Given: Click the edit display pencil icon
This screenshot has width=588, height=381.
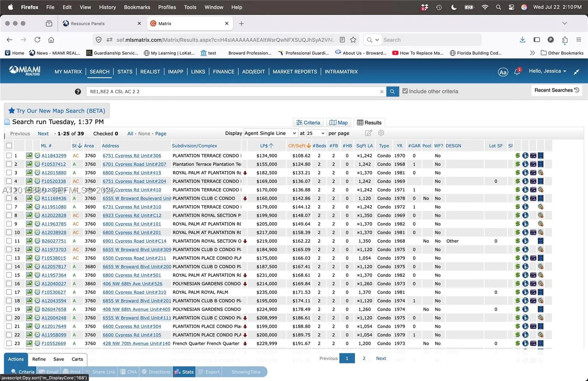Looking at the screenshot, I should click(x=369, y=133).
